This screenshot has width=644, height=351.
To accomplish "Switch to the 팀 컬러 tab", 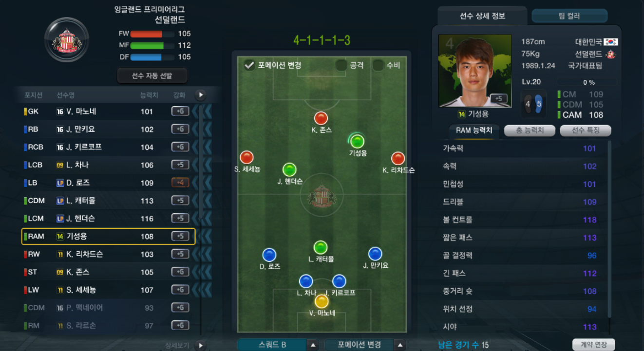I will (x=569, y=16).
